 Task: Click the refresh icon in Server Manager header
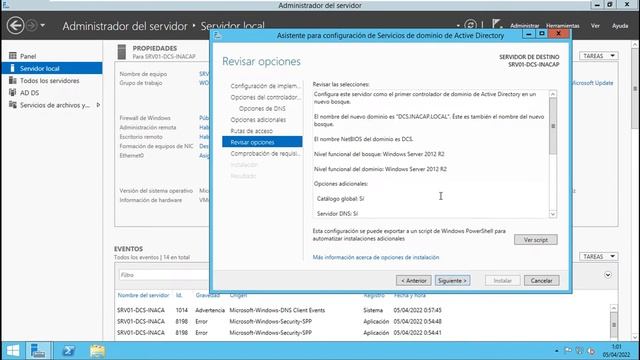click(x=470, y=25)
